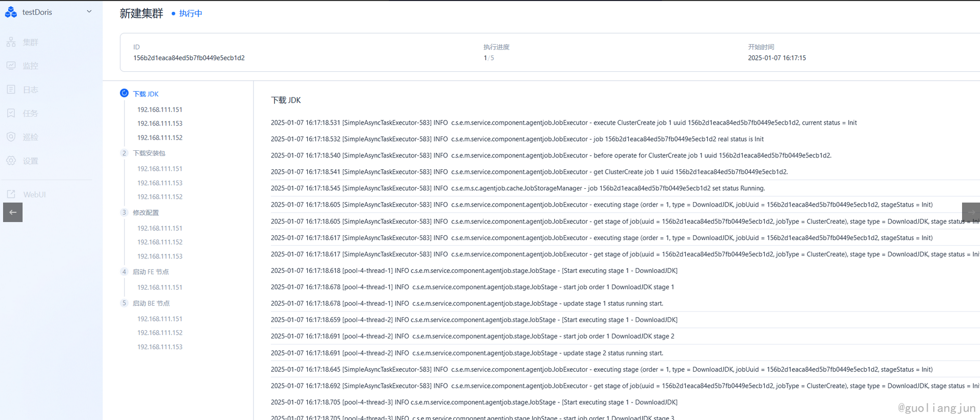Select 192.168.111.153 under 下载 JDK

pyautogui.click(x=159, y=124)
